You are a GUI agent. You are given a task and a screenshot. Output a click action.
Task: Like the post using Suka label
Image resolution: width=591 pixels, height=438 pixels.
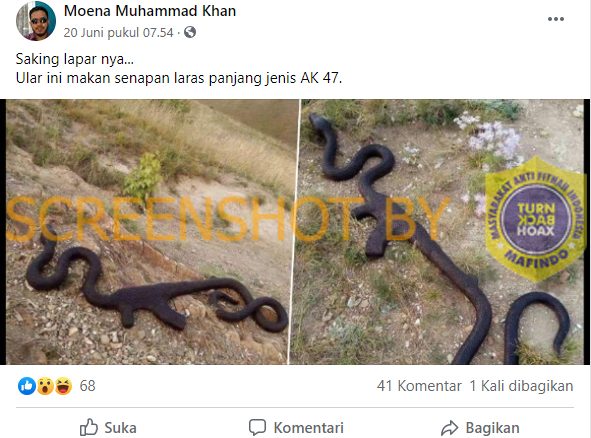(120, 428)
